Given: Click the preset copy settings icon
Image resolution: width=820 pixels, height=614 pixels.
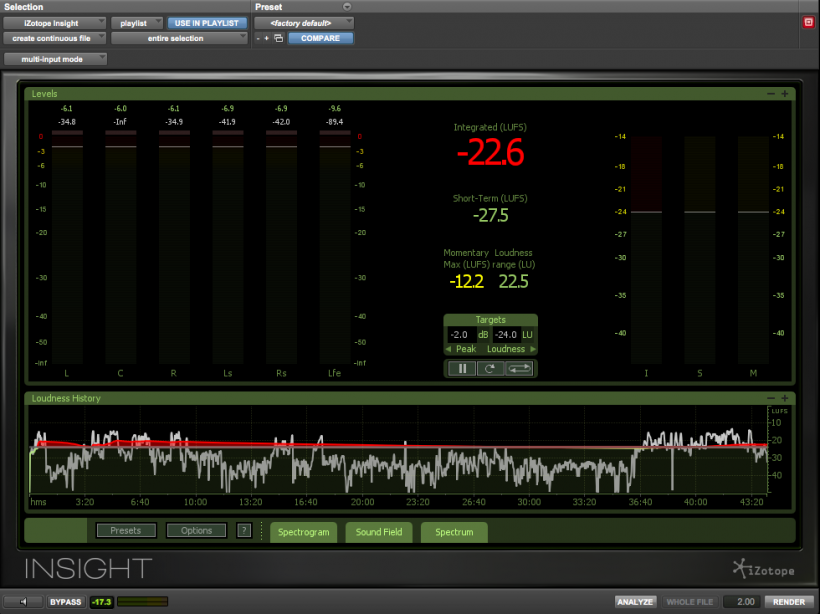Looking at the screenshot, I should point(278,38).
